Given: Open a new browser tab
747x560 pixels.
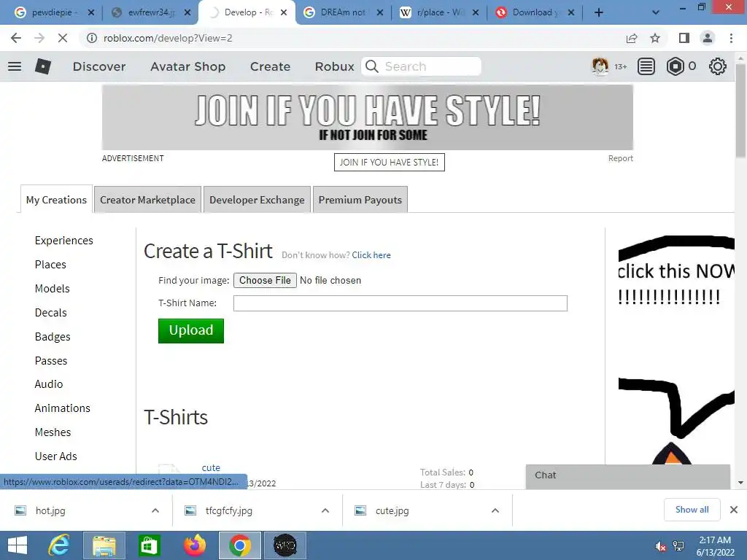Looking at the screenshot, I should (599, 12).
